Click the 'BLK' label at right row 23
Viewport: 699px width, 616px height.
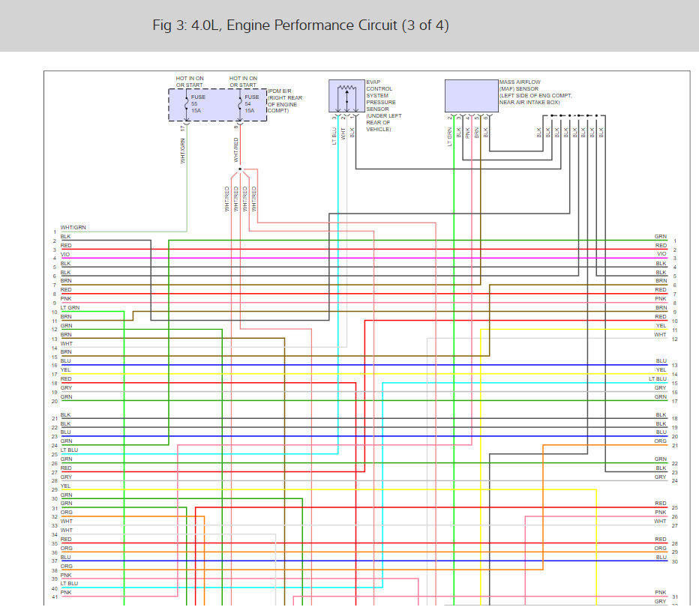pyautogui.click(x=661, y=468)
